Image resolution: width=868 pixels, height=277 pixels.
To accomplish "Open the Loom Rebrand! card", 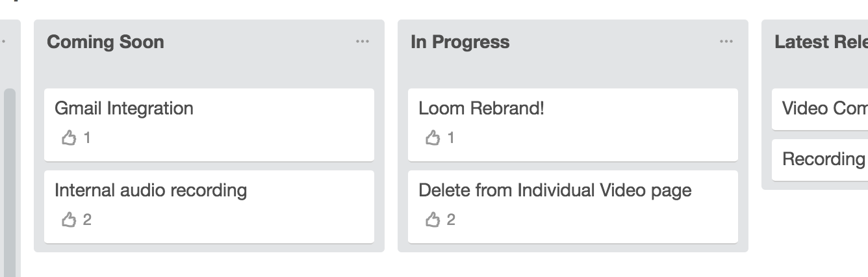I will [573, 125].
